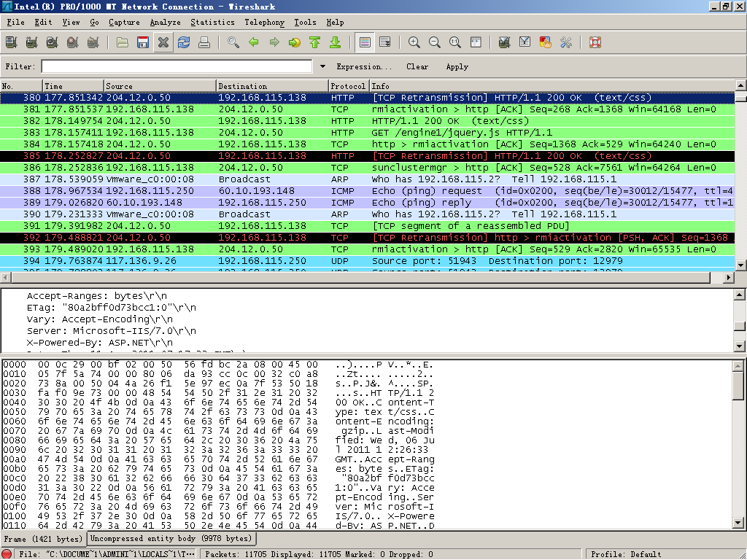The height and width of the screenshot is (560, 747).
Task: Open help lifebuoy icon
Action: (595, 42)
